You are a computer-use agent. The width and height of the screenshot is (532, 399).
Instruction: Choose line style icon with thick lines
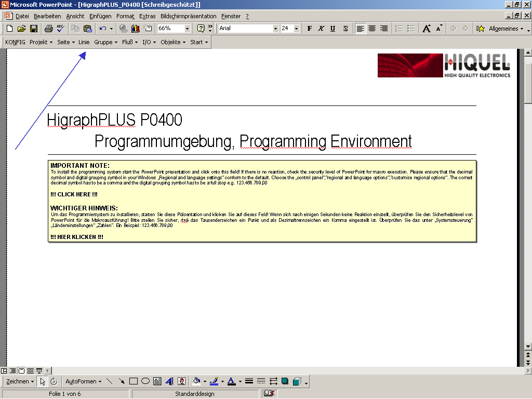249,381
